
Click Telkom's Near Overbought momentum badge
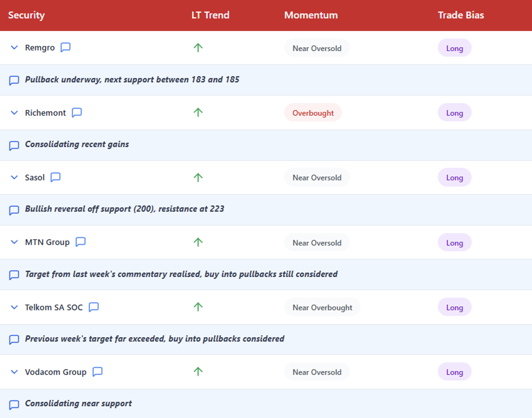[322, 307]
